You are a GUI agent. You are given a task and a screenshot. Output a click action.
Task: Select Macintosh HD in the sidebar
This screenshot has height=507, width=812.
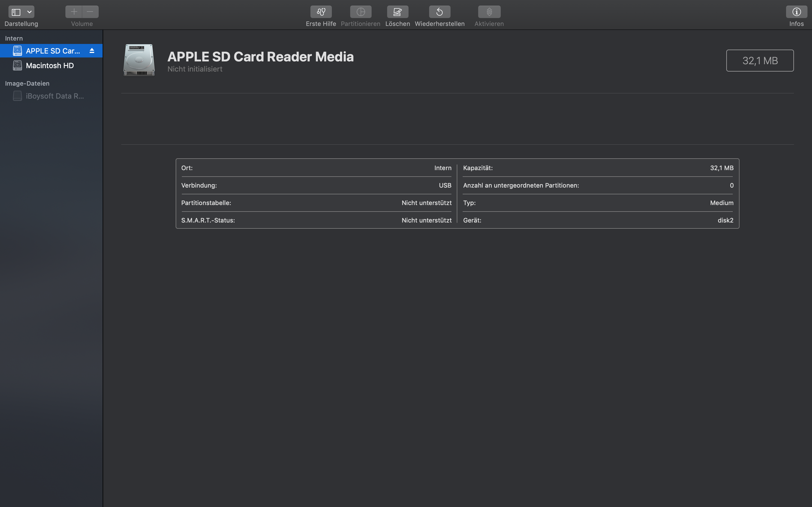click(x=50, y=66)
